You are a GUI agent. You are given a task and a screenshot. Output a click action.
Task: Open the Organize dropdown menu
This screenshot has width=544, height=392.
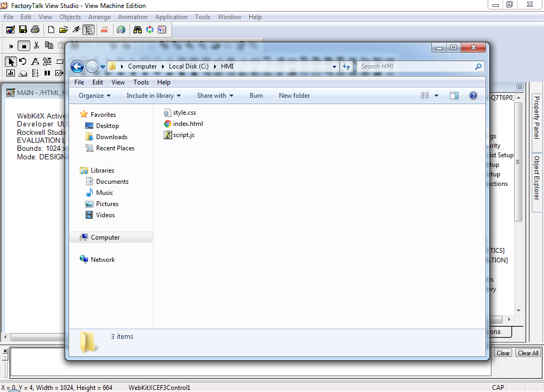[x=95, y=96]
